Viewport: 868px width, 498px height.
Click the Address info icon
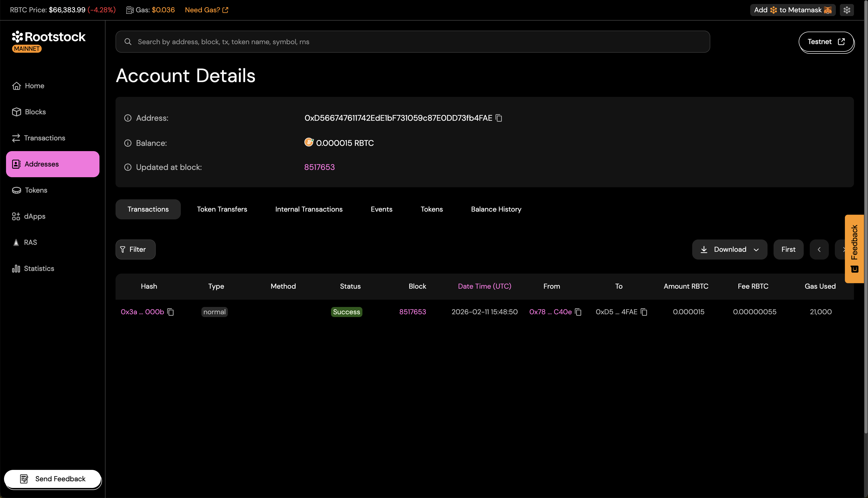click(128, 118)
